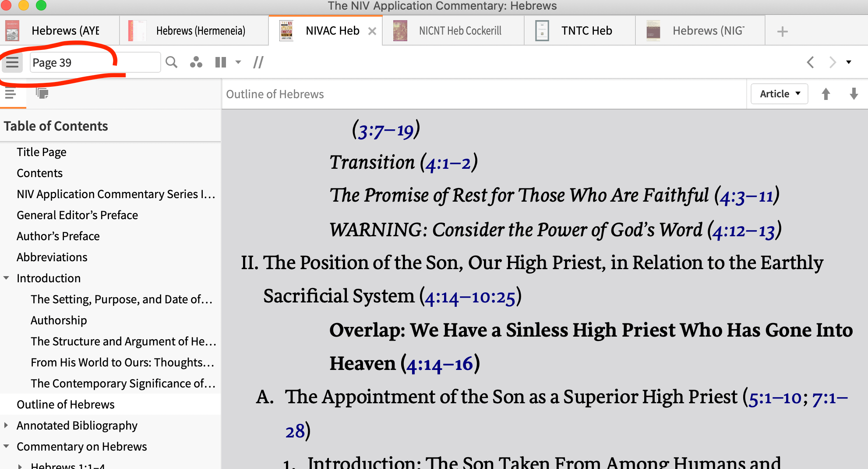868x469 pixels.
Task: Open The Setting, Purpose, and Date entry
Action: 122,299
